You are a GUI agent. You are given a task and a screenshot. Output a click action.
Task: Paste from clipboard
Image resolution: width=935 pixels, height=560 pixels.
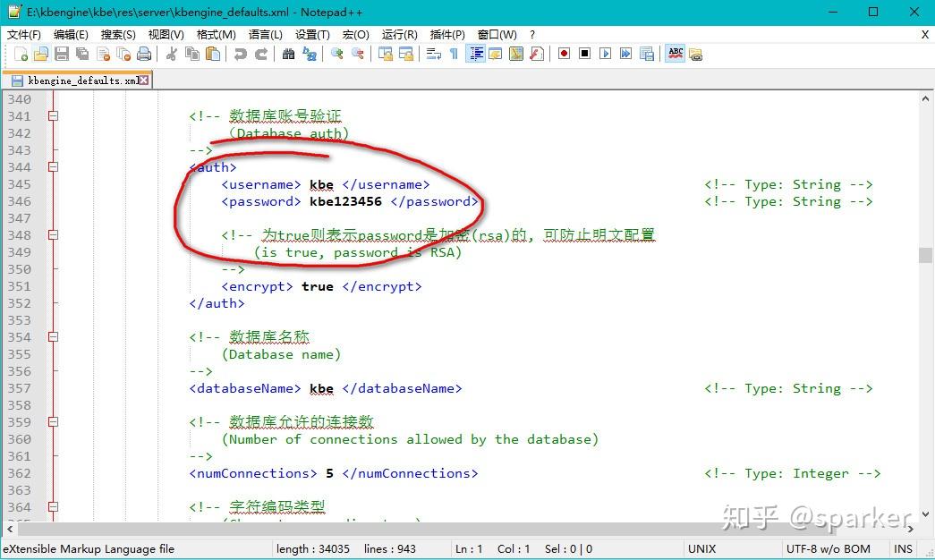(x=212, y=54)
